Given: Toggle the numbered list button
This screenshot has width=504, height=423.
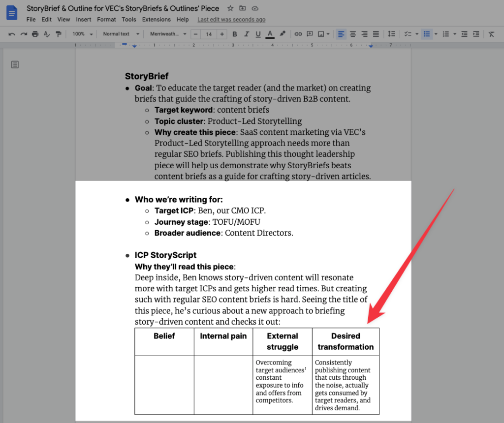Looking at the screenshot, I should [445, 34].
